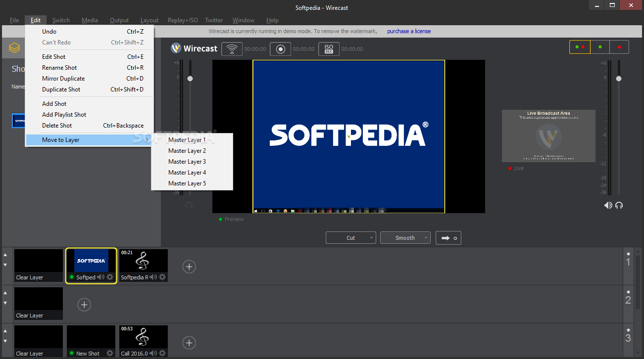Viewport: 644px width, 359px height.
Task: Click the preview volume slider handle
Action: click(x=190, y=79)
